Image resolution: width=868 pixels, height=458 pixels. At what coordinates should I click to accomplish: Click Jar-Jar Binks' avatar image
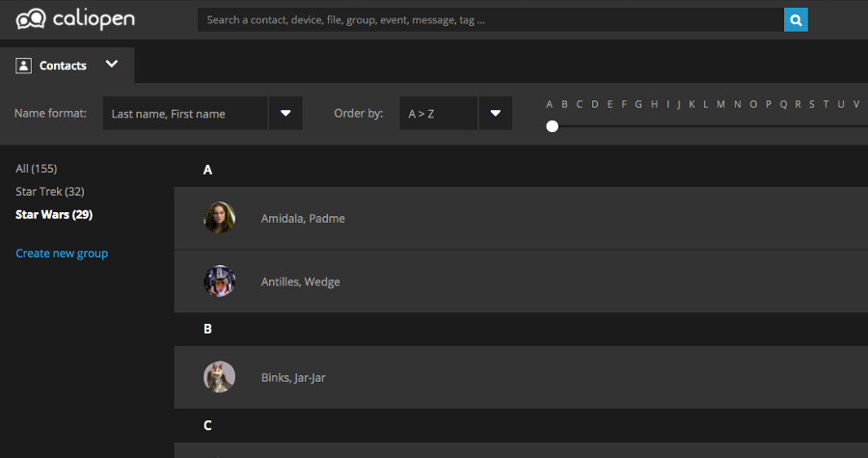[220, 377]
